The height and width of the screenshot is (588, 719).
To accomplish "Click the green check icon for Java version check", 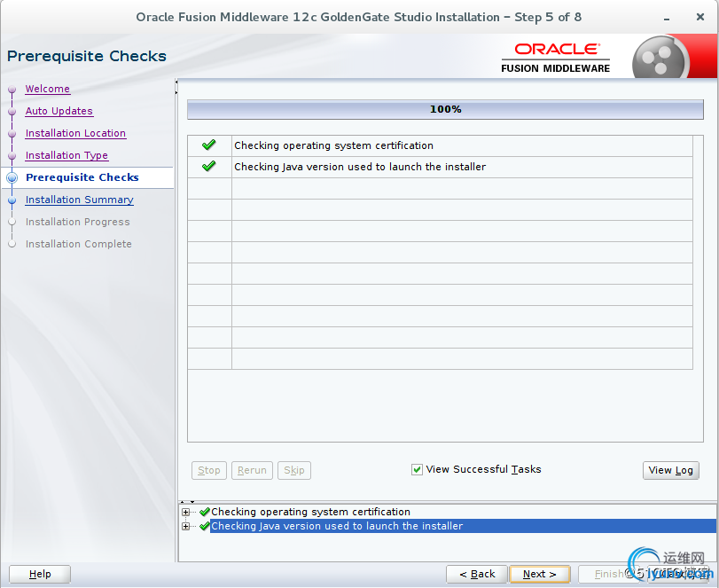I will coord(208,166).
